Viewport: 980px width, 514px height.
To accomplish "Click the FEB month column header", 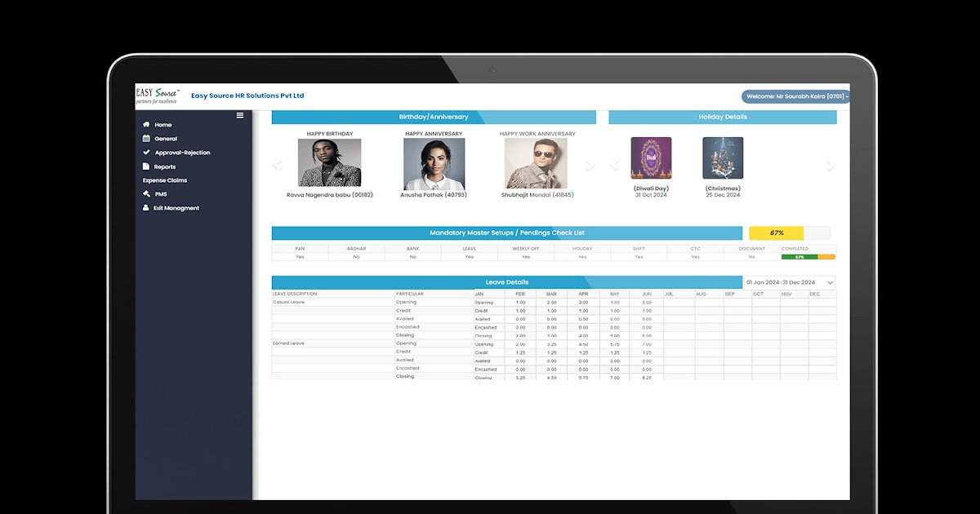I will tap(520, 294).
